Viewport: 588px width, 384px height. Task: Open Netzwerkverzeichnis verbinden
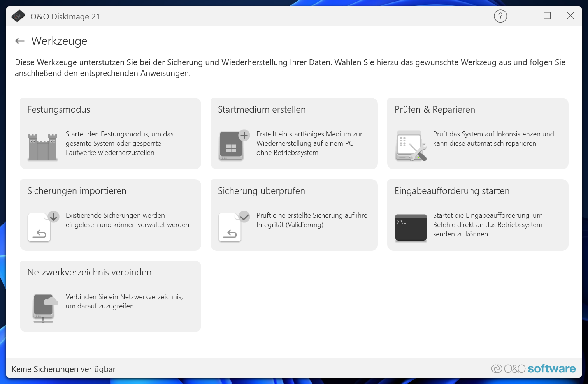point(110,296)
